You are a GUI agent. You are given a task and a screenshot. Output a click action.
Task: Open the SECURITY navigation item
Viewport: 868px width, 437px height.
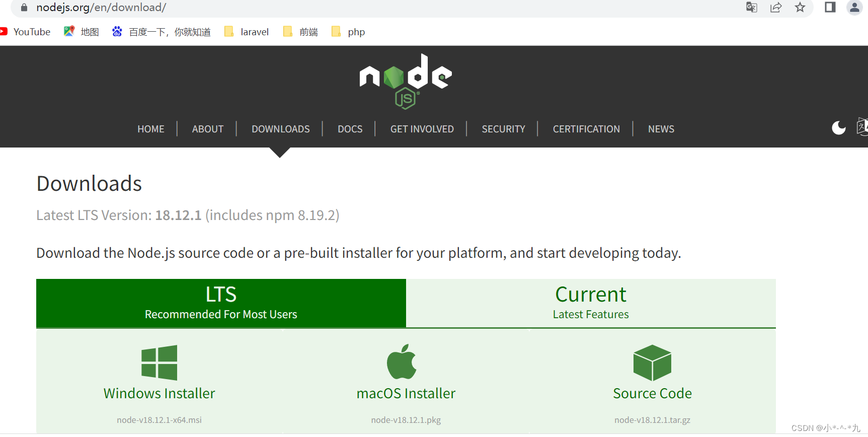[x=504, y=129]
